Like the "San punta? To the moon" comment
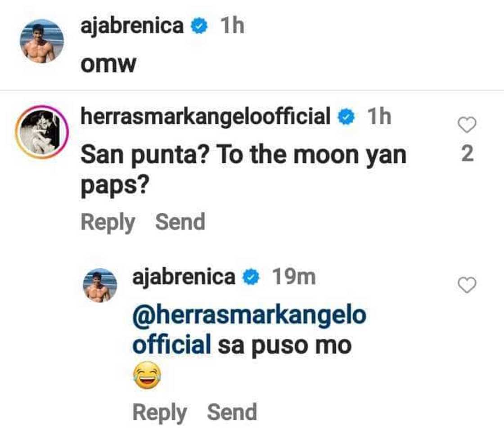This screenshot has width=504, height=448. [x=467, y=125]
